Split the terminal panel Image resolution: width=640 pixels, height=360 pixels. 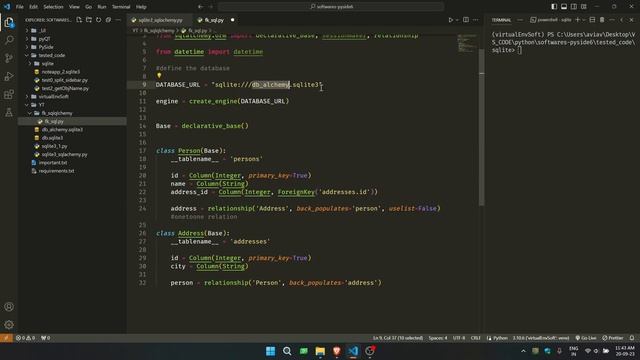(x=592, y=20)
